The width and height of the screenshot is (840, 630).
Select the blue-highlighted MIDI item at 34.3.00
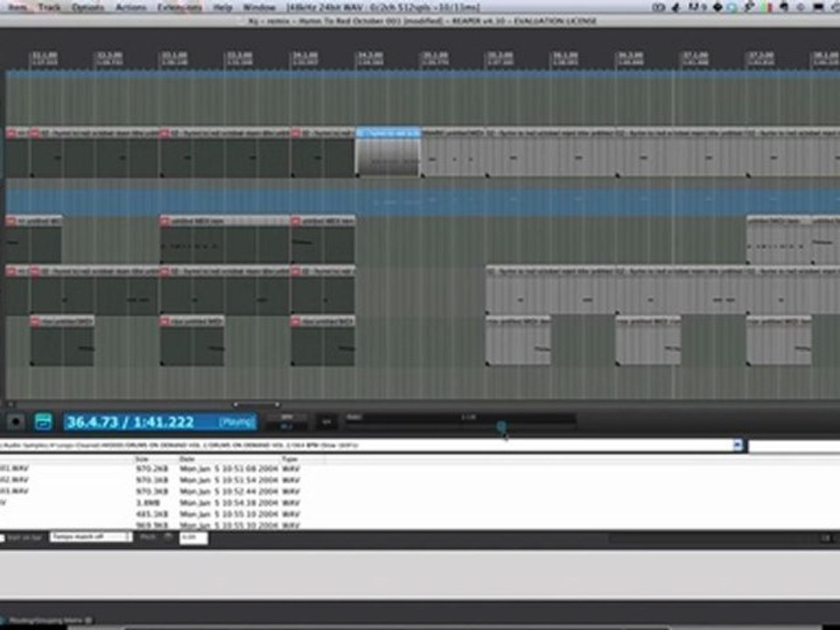click(388, 152)
